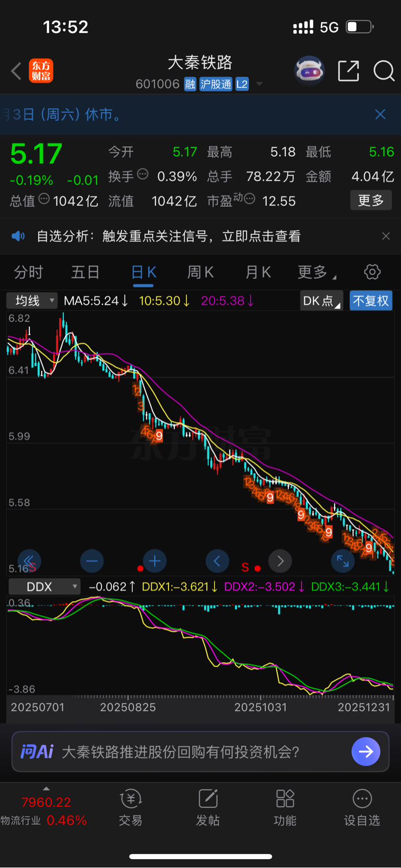401x868 pixels.
Task: Tap info icon next to 市盈
Action: click(x=250, y=199)
